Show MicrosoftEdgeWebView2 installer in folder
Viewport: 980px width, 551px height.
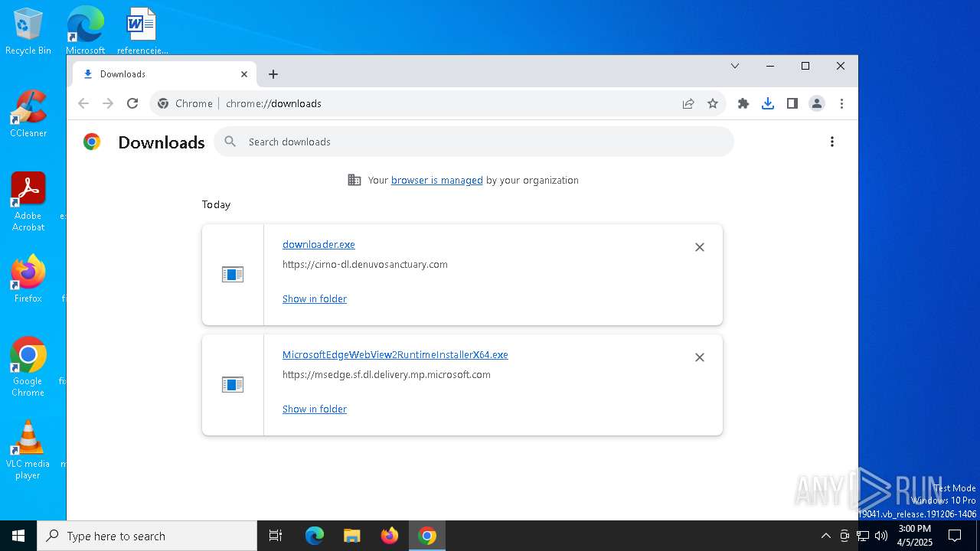[315, 409]
